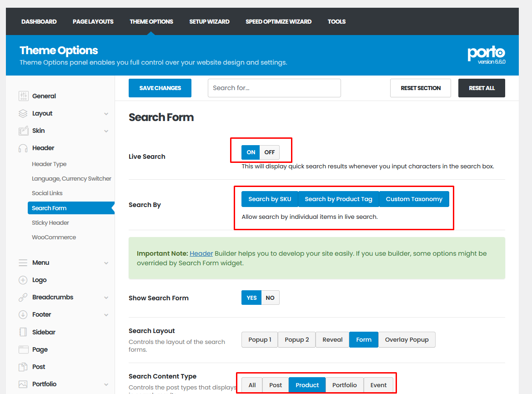Toggle Search by Product Tag option
This screenshot has width=532, height=394.
(x=338, y=199)
